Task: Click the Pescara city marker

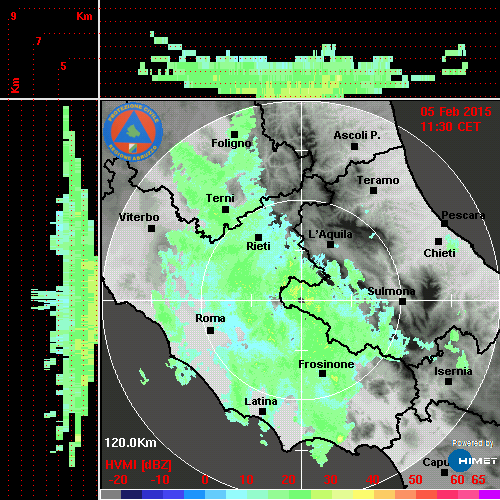Action: pos(445,223)
